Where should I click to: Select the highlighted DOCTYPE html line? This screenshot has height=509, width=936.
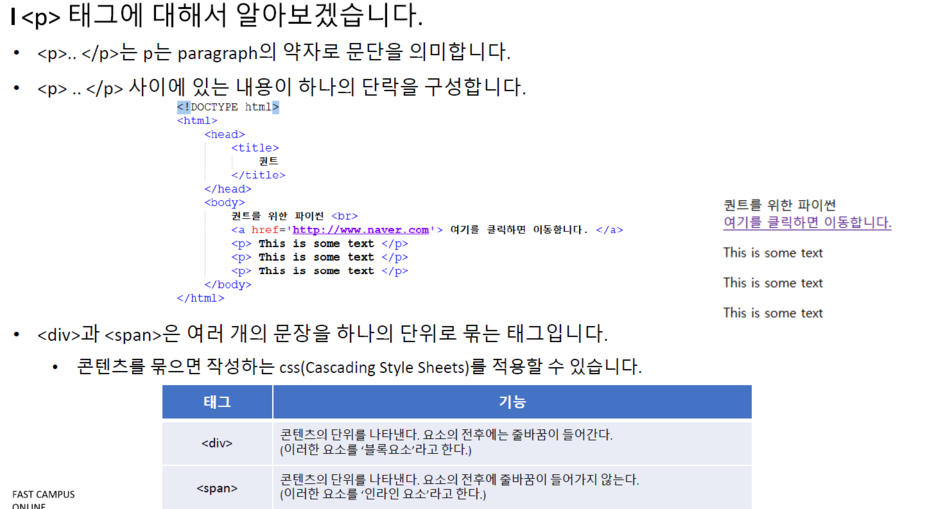pyautogui.click(x=228, y=107)
